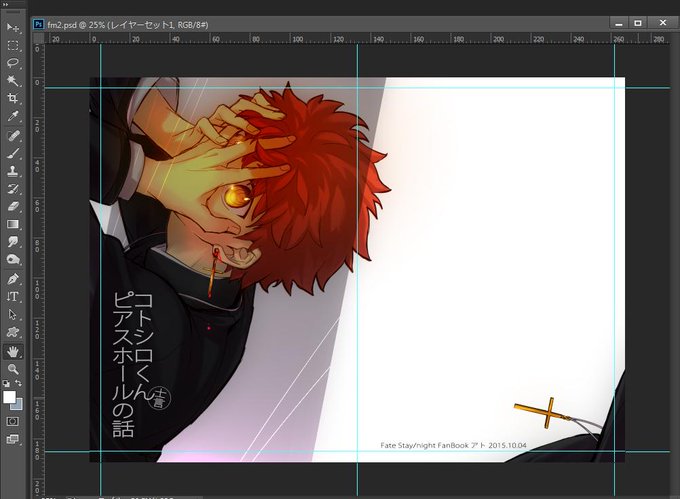Toggle Quick Mask mode
Image resolution: width=680 pixels, height=499 pixels.
click(x=13, y=421)
